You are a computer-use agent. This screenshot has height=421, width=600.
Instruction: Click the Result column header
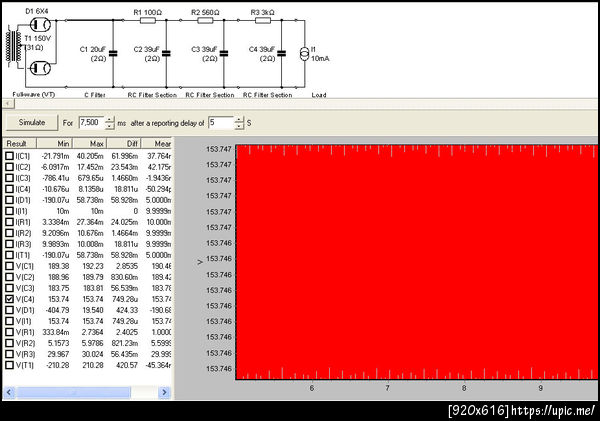[20, 144]
